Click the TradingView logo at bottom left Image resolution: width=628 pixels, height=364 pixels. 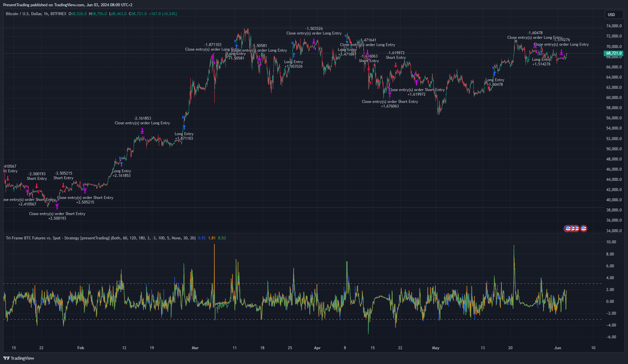coord(19,358)
